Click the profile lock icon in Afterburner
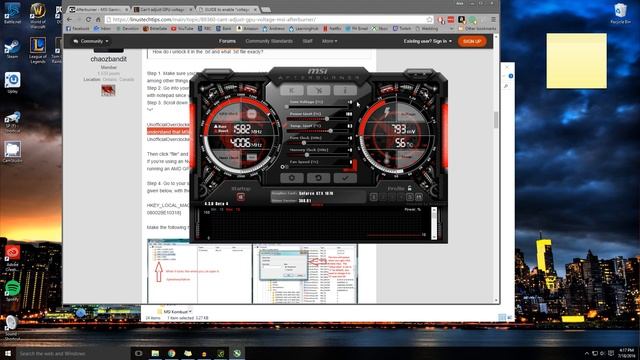 409,188
